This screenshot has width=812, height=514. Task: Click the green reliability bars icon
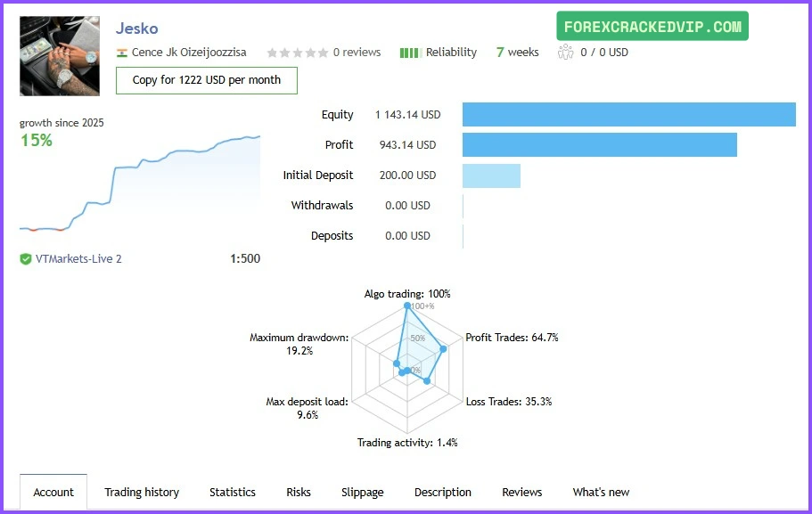410,53
